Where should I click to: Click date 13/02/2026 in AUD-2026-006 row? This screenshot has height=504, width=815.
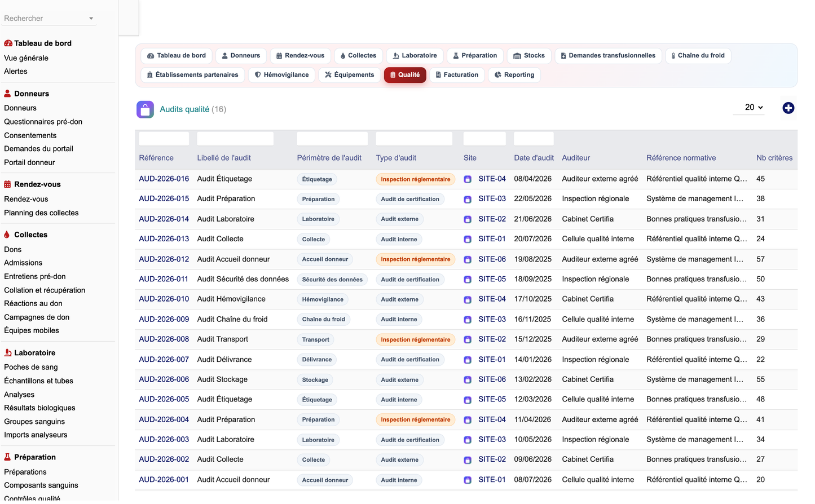(533, 379)
